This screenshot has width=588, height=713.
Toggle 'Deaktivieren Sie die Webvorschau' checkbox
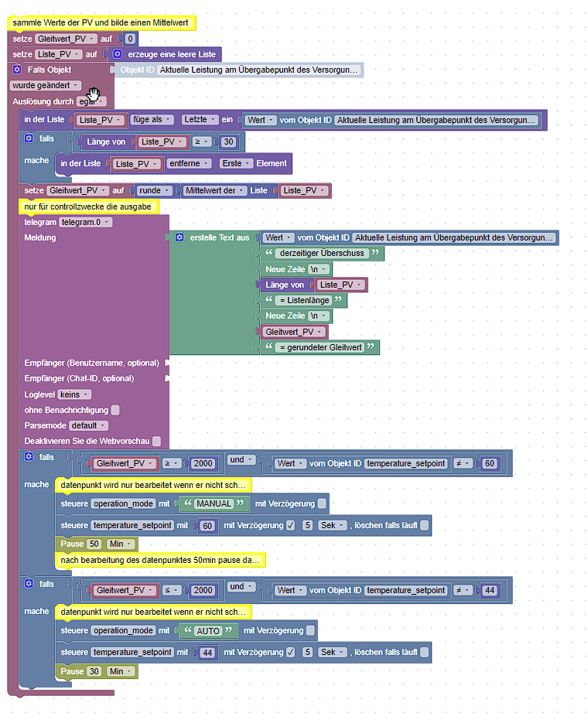point(156,441)
